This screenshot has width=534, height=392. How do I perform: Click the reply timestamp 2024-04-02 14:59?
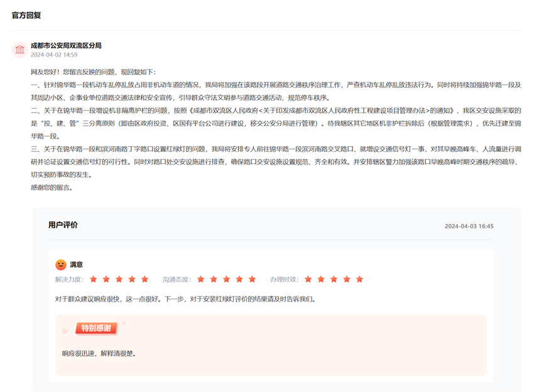[x=54, y=55]
